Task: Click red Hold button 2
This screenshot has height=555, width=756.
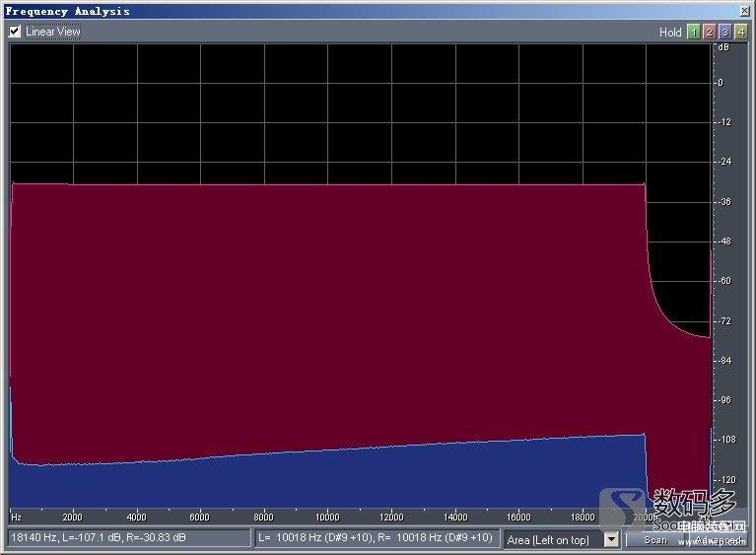Action: coord(709,32)
